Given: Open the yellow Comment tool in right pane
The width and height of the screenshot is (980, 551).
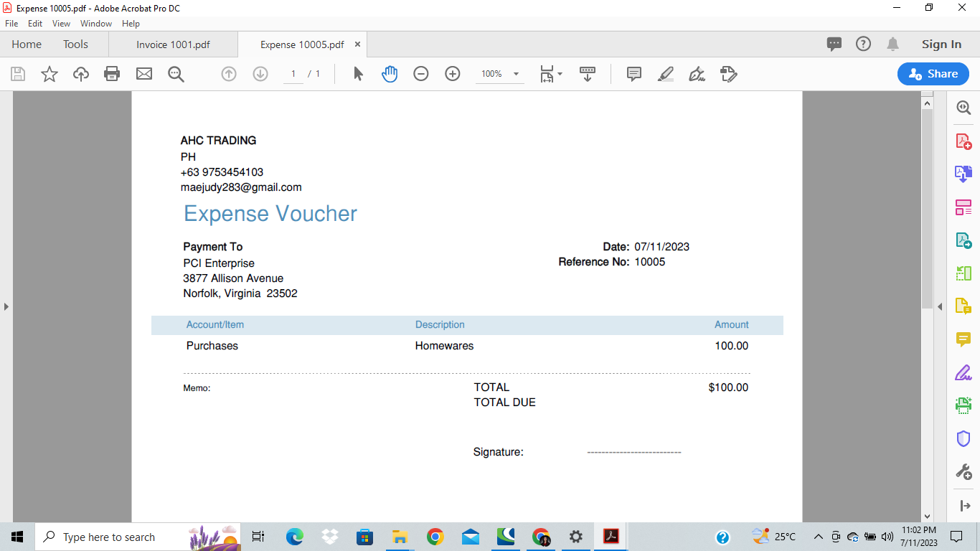Looking at the screenshot, I should pos(963,339).
